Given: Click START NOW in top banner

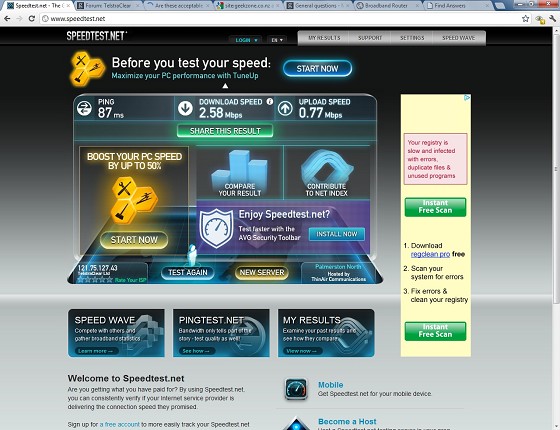Looking at the screenshot, I should [x=317, y=69].
